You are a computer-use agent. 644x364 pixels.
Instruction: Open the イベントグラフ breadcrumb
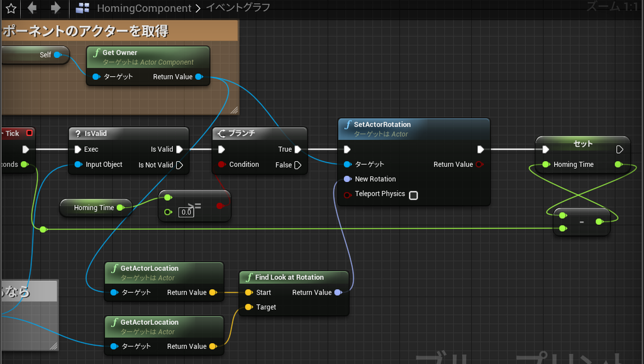click(x=238, y=8)
